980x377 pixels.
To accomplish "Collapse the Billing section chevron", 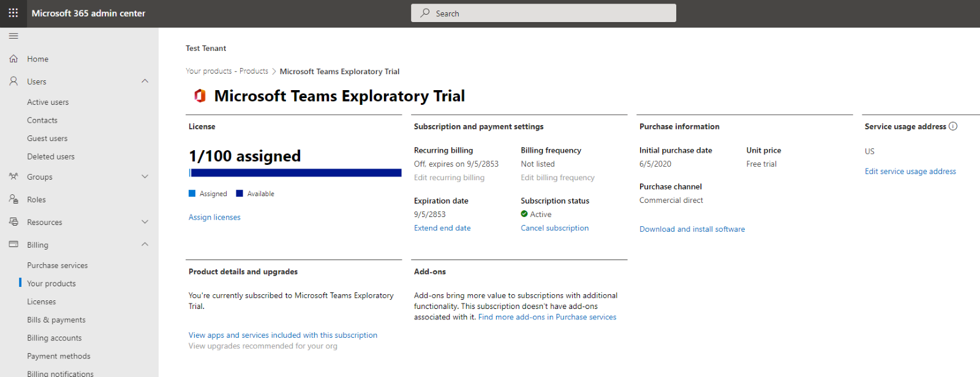I will tap(145, 245).
